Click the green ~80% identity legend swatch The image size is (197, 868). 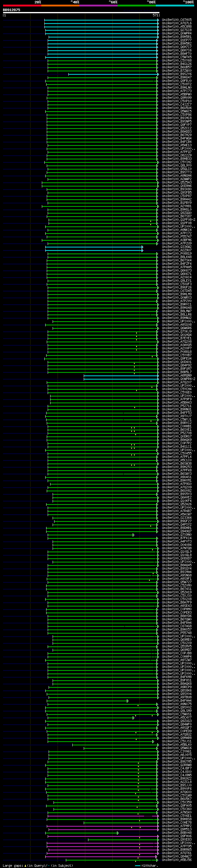[x=137, y=6]
